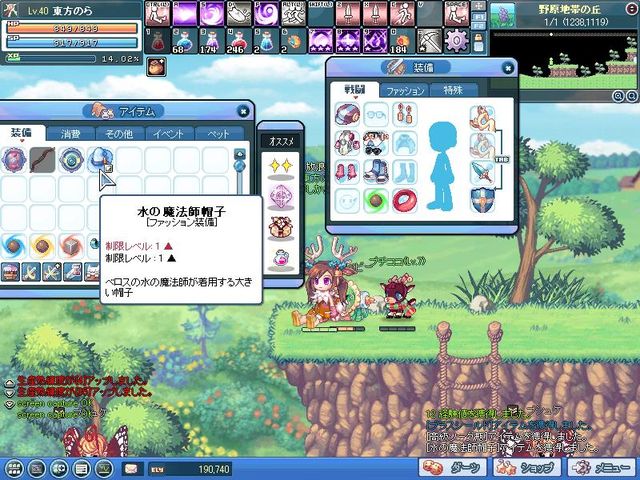Use the blue potion with count 68
The width and height of the screenshot is (640, 480).
[x=184, y=41]
